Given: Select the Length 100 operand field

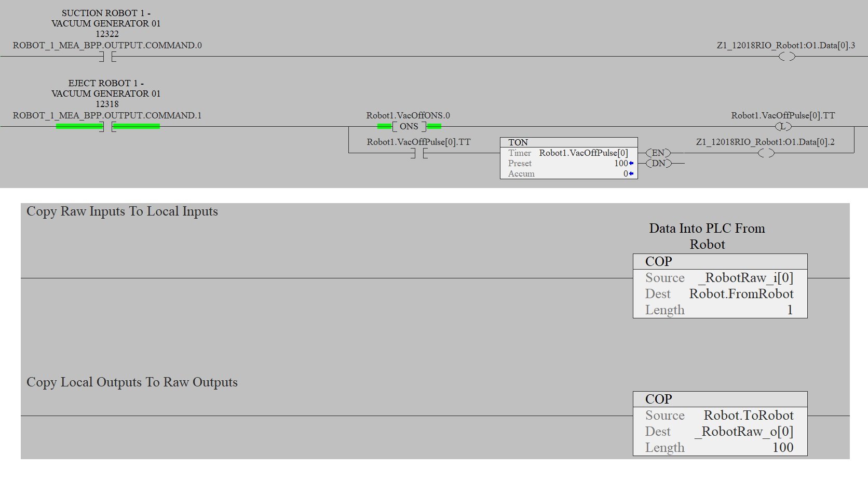Looking at the screenshot, I should [783, 447].
